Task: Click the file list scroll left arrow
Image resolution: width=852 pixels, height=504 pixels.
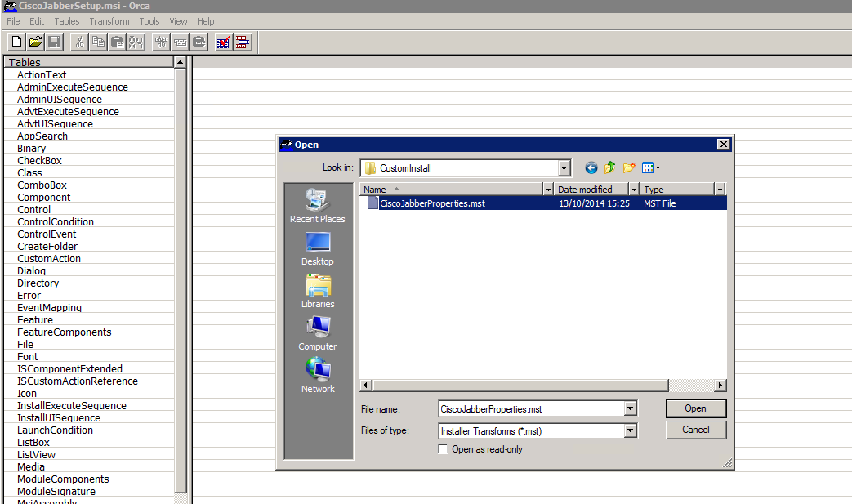Action: click(x=366, y=385)
